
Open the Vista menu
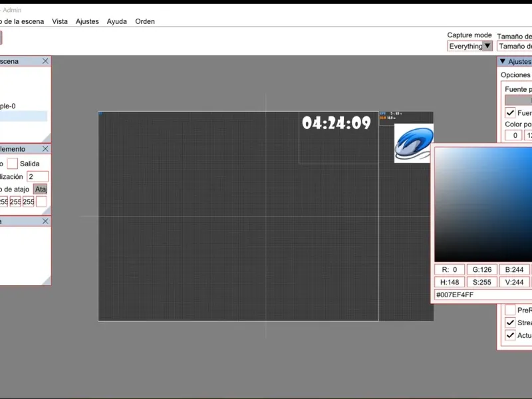(x=60, y=21)
